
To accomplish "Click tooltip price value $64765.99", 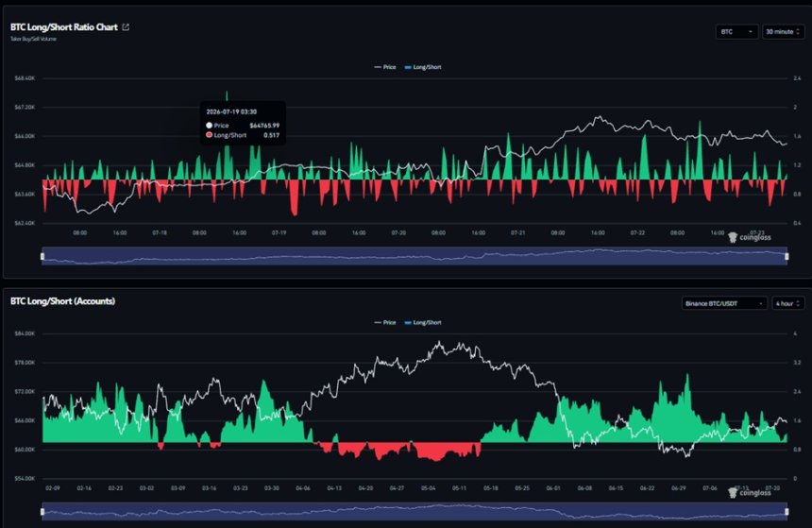I will pyautogui.click(x=264, y=126).
